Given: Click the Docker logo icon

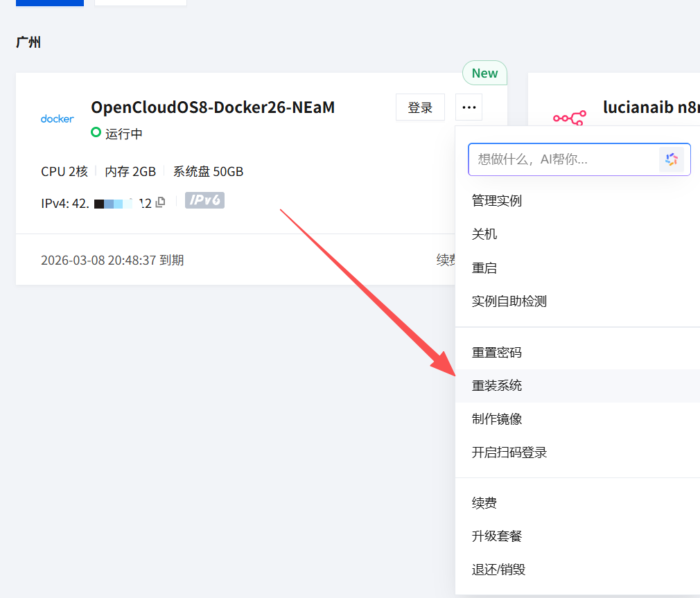Looking at the screenshot, I should [x=57, y=118].
